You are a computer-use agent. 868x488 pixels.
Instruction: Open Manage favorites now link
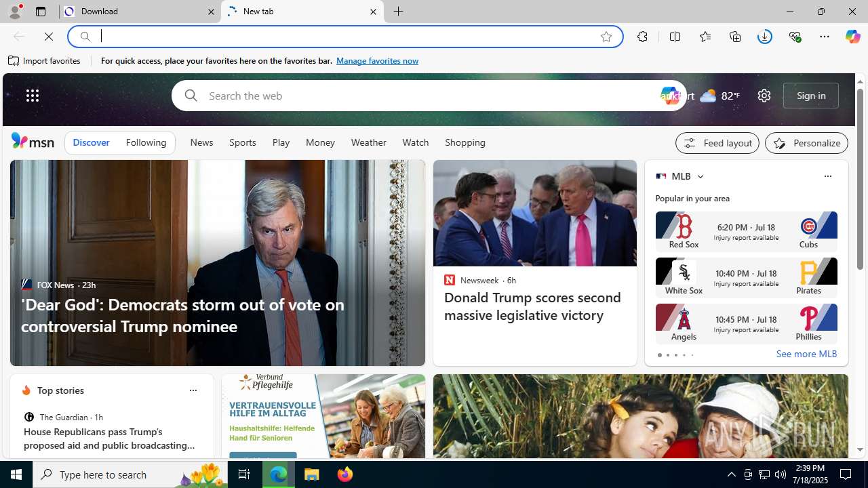click(377, 61)
